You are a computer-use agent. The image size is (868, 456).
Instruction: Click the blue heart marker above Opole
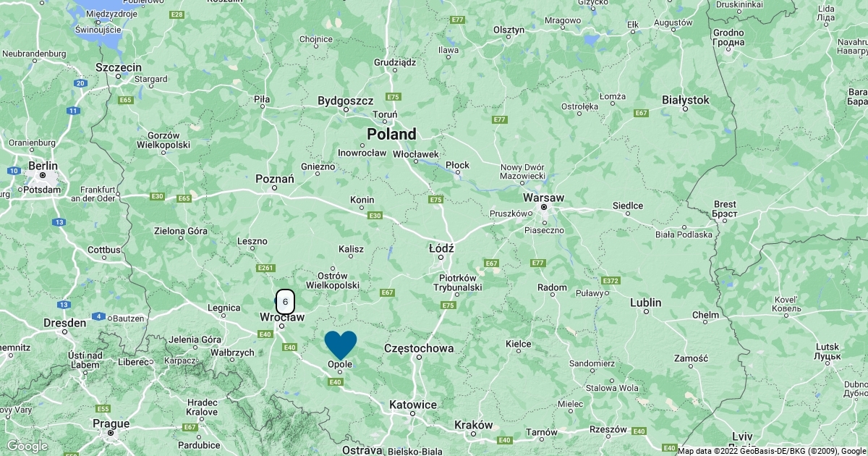pyautogui.click(x=341, y=345)
